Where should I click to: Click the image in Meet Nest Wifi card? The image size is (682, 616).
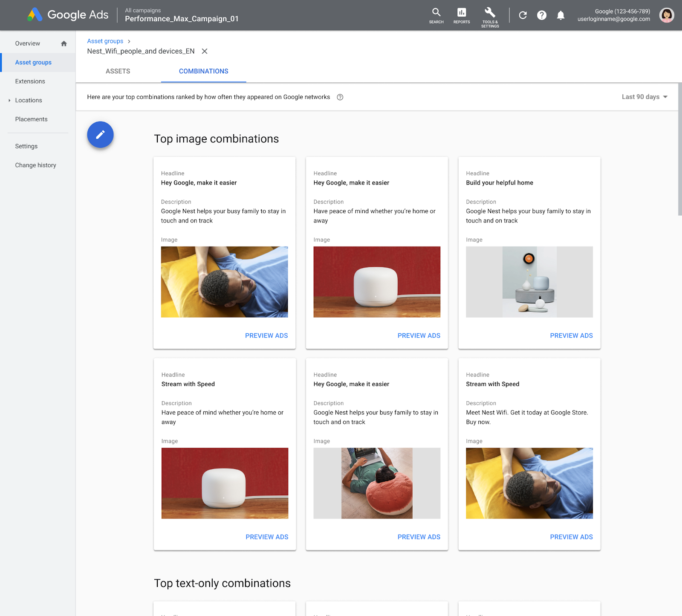pos(529,483)
